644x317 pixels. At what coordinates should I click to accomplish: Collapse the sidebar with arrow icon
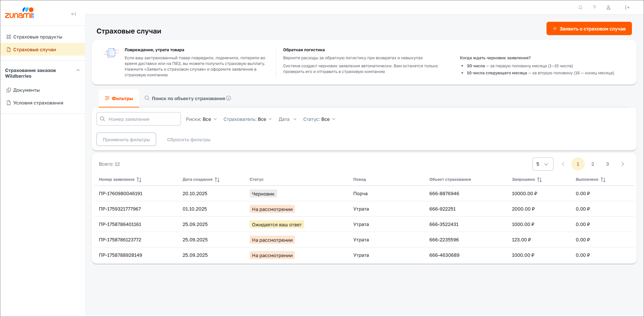[x=73, y=14]
